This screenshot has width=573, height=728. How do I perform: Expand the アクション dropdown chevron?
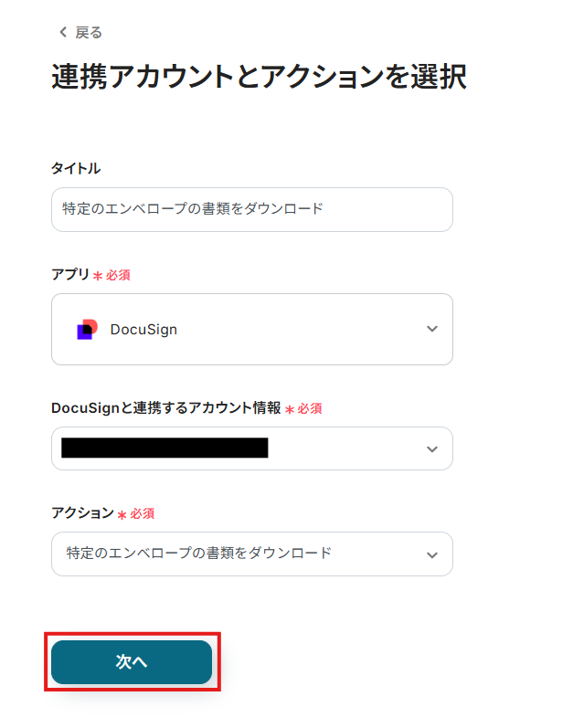(x=432, y=554)
